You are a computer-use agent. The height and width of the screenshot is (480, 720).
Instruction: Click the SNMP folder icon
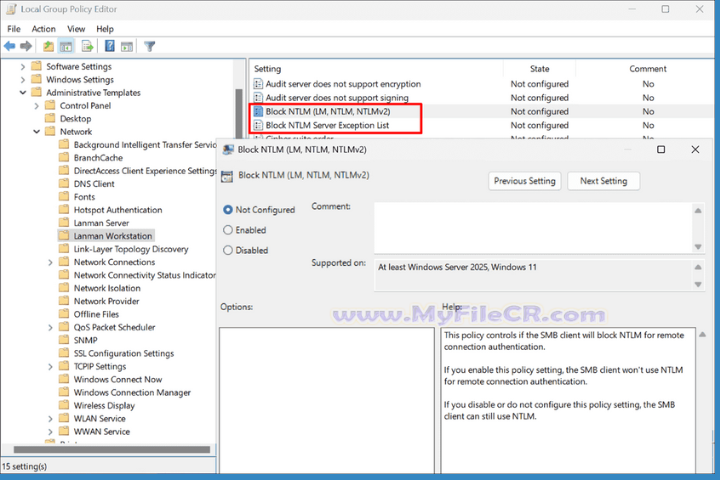pos(64,340)
